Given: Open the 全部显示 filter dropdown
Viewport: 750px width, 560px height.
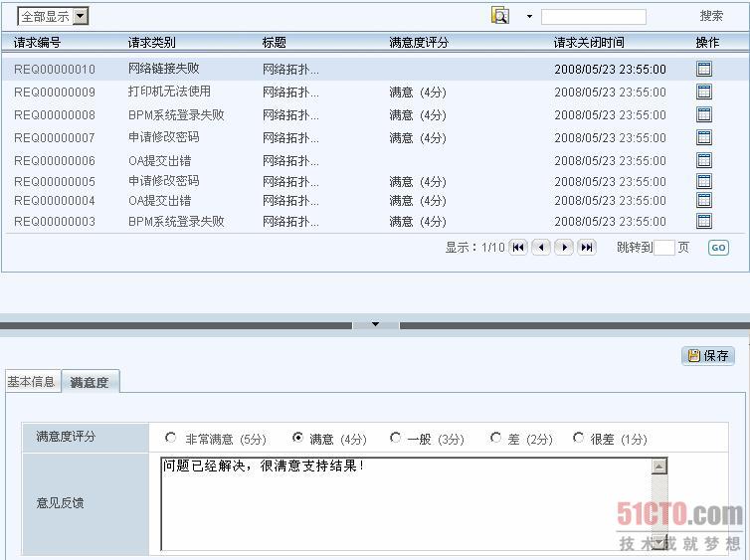Looking at the screenshot, I should pyautogui.click(x=53, y=16).
